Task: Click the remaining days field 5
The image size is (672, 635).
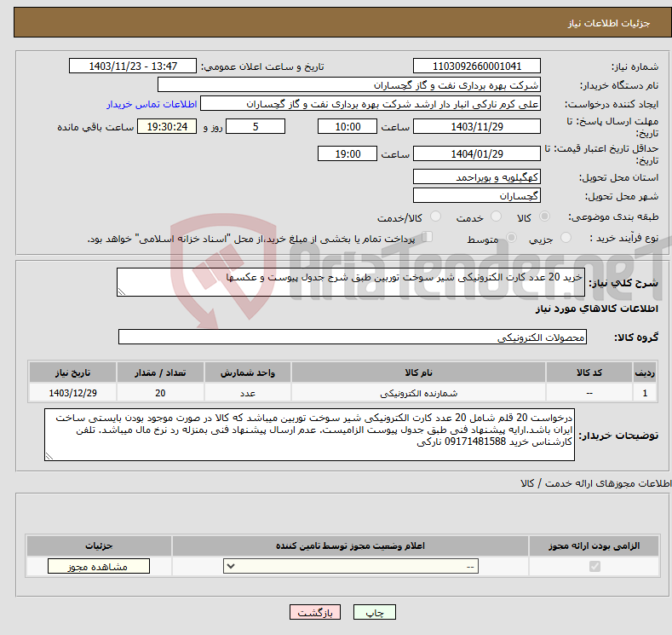Action: click(256, 126)
